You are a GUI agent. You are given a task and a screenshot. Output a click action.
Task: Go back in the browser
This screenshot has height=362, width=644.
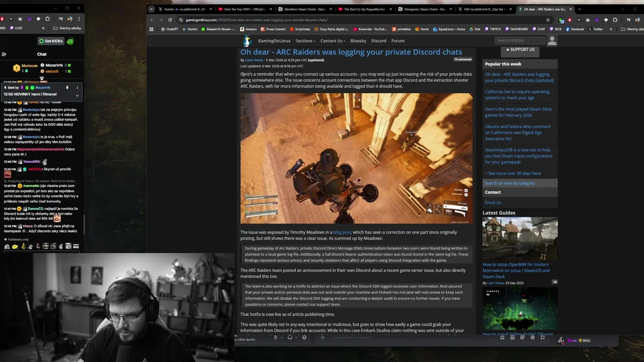[x=152, y=20]
